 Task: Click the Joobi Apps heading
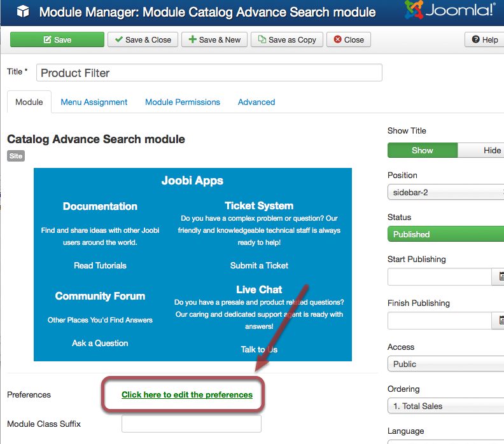click(x=192, y=181)
